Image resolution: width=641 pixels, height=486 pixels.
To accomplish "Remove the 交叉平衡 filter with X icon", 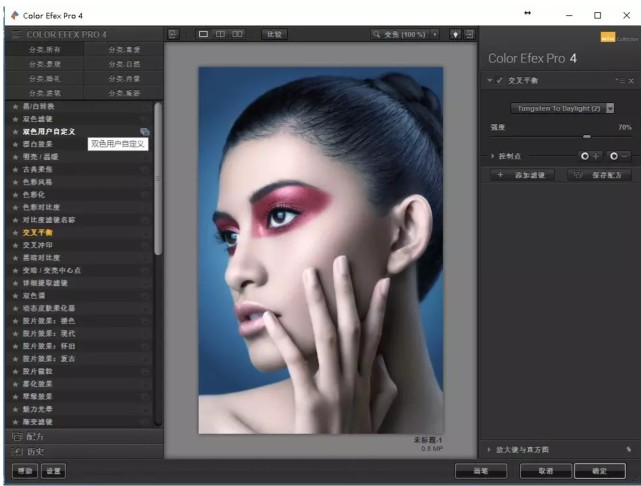I will (631, 80).
